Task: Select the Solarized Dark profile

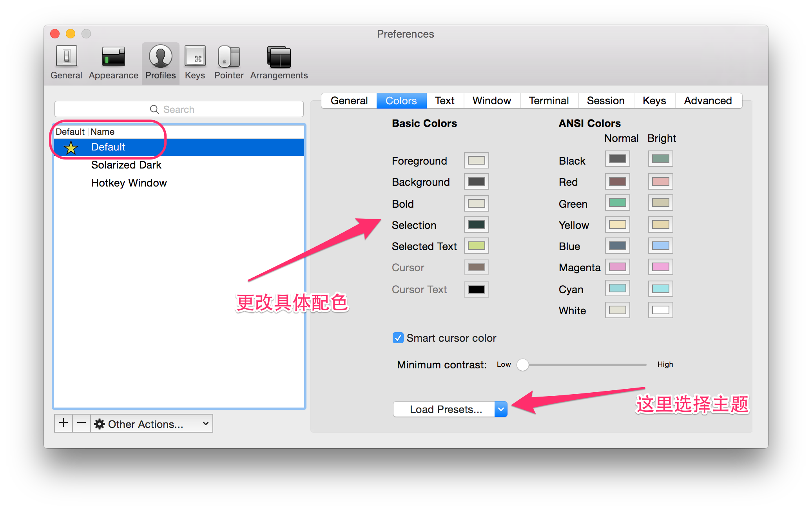Action: coord(126,165)
